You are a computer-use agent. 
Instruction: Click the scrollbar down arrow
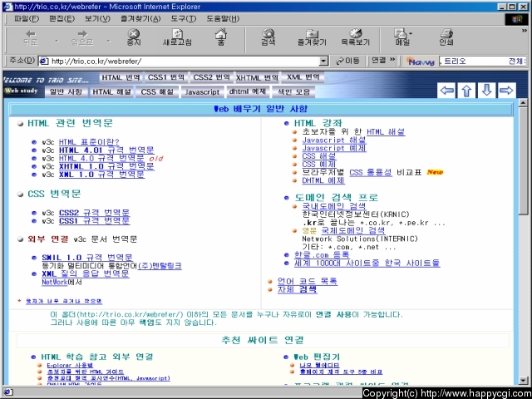click(x=523, y=381)
